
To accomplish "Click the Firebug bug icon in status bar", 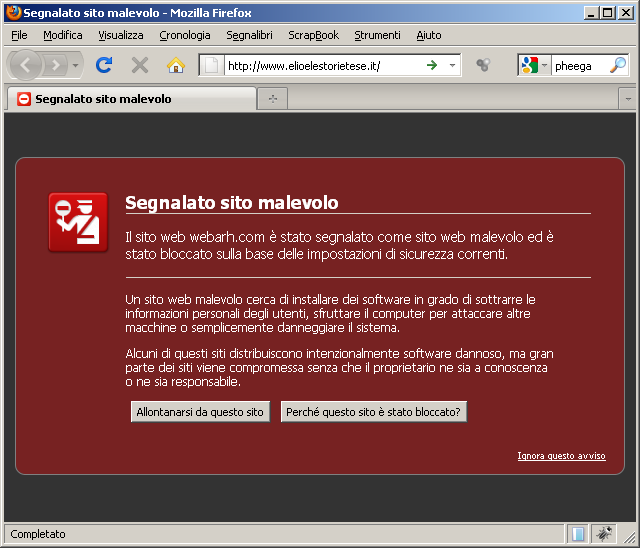I will 605,534.
